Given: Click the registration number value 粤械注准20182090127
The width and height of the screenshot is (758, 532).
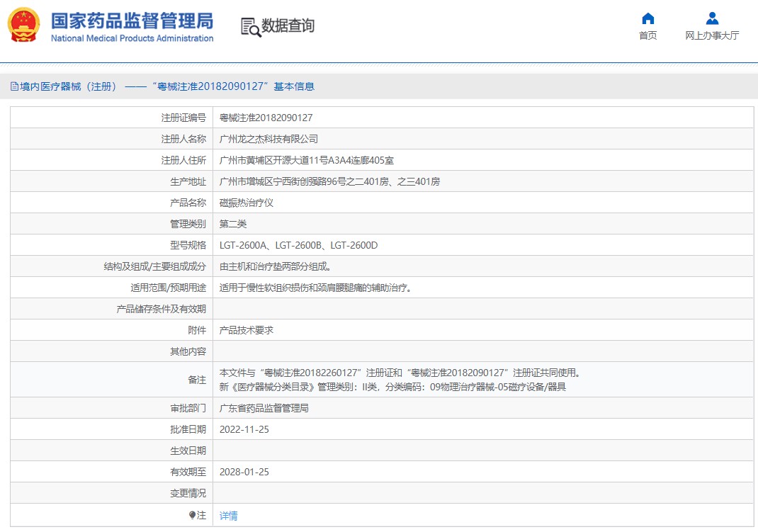Looking at the screenshot, I should pos(266,118).
